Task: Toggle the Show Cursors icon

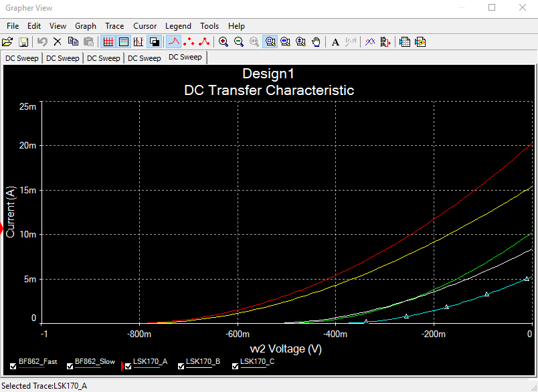Action: [139, 42]
